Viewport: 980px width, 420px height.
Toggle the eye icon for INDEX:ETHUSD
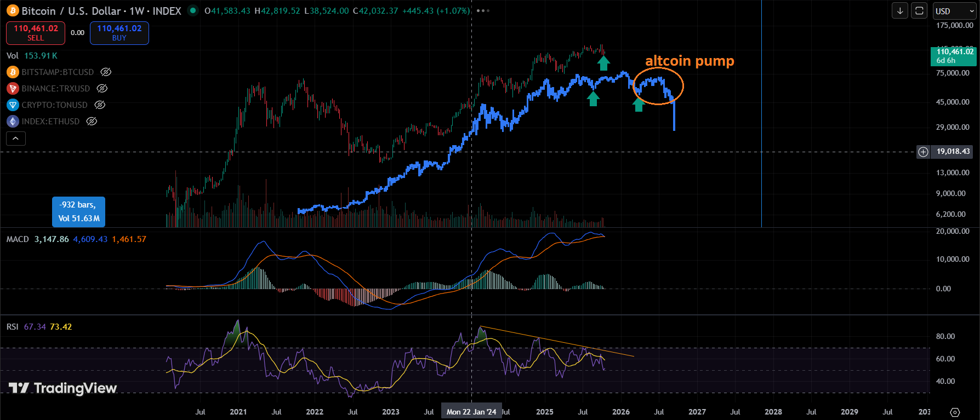92,122
